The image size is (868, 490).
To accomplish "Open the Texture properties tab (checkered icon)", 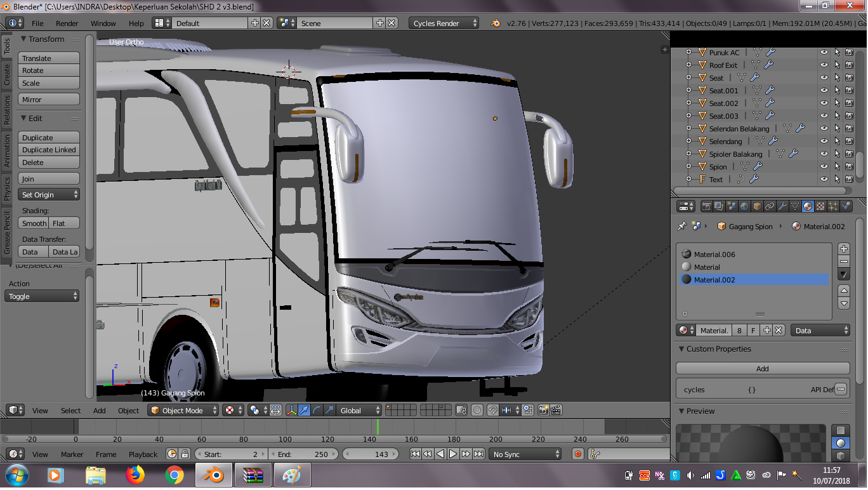I will pyautogui.click(x=819, y=206).
